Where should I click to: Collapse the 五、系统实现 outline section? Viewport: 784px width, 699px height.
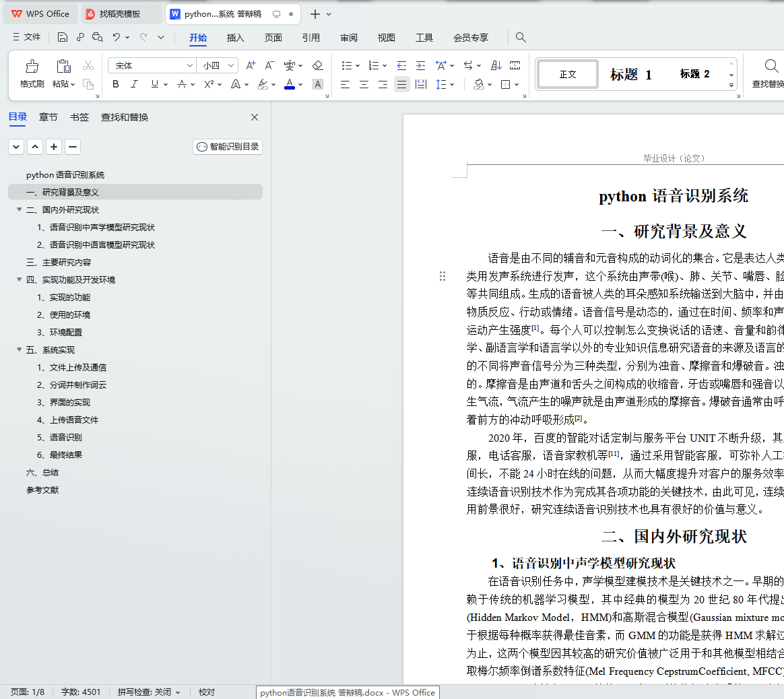tap(20, 349)
